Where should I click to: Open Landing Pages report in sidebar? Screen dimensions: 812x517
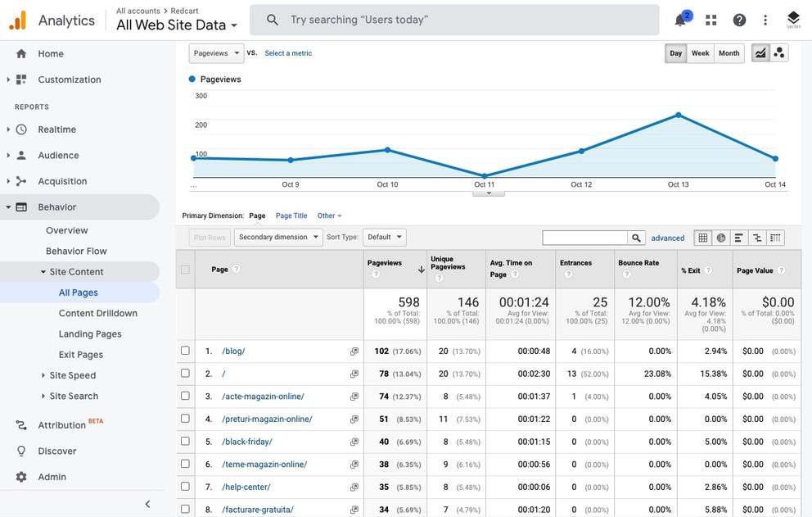[90, 334]
